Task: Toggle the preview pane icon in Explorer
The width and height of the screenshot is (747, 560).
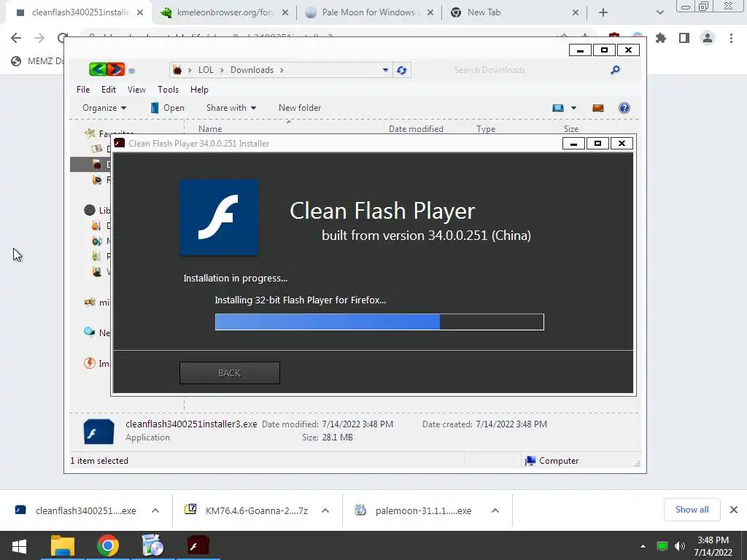Action: (x=598, y=108)
